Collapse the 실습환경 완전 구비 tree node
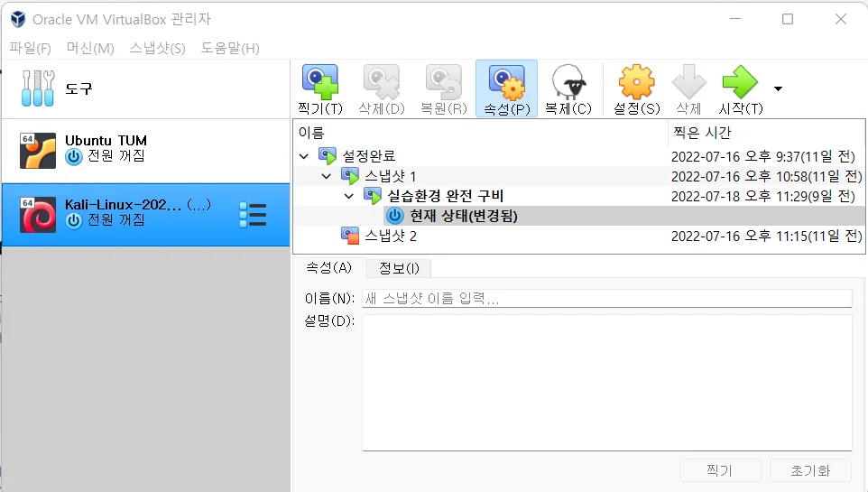Screen dimensions: 868x492 pyautogui.click(x=349, y=196)
